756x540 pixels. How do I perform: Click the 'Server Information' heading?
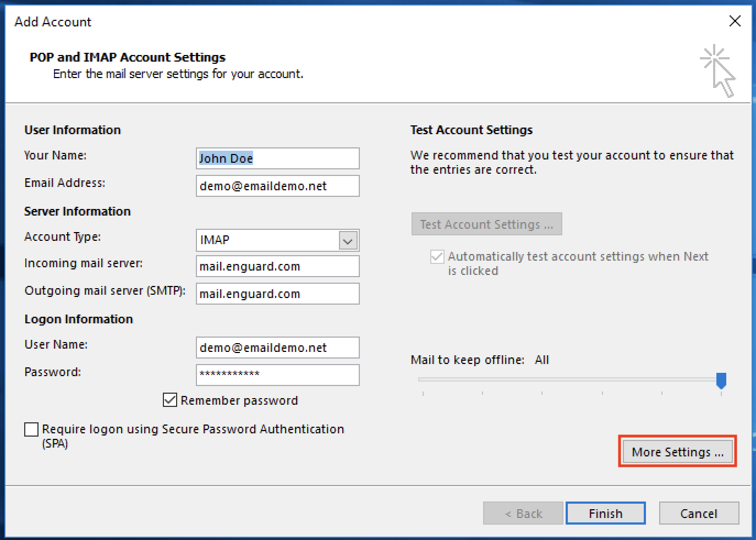point(78,211)
